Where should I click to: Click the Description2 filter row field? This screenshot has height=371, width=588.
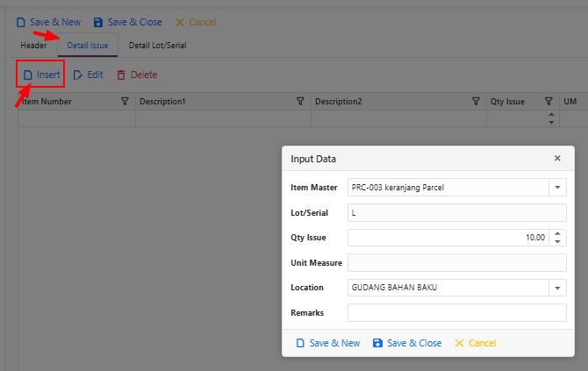(x=398, y=118)
